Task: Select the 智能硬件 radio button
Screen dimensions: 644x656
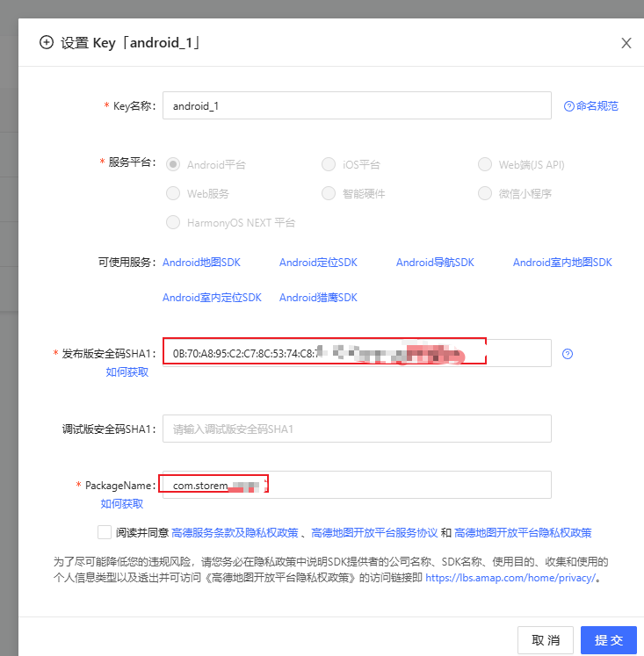Action: coord(329,193)
